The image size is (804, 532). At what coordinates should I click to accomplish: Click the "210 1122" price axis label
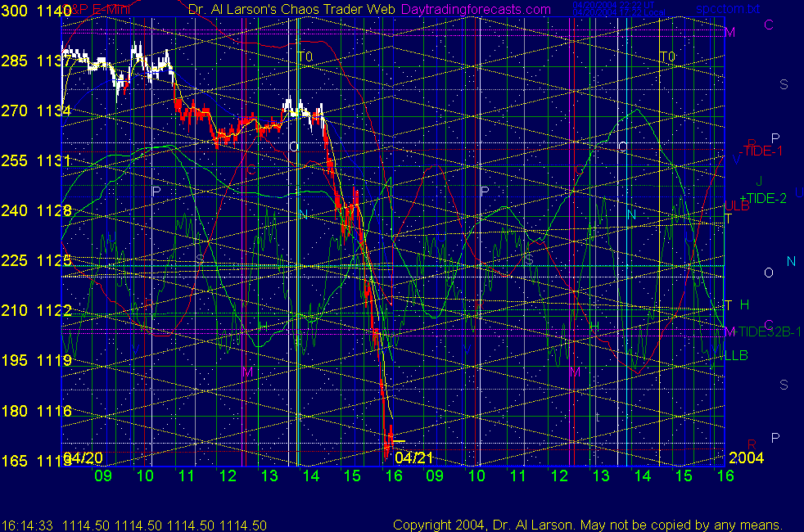tap(36, 310)
